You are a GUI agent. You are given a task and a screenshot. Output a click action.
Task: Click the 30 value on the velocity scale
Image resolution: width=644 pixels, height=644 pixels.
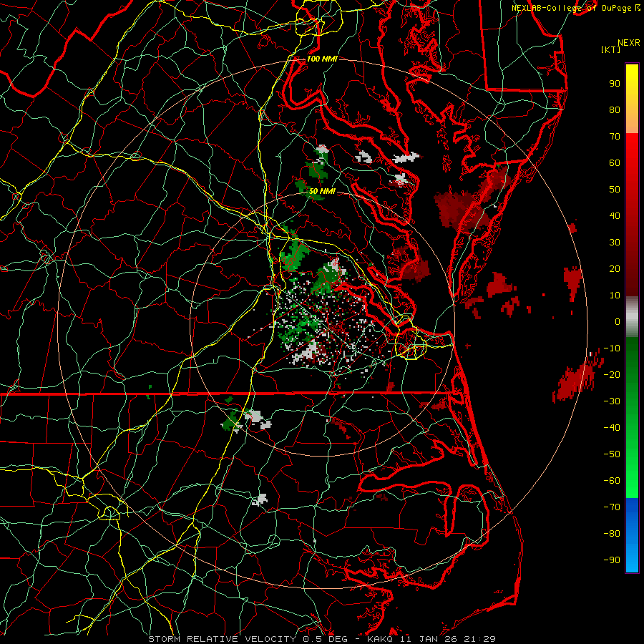615,243
